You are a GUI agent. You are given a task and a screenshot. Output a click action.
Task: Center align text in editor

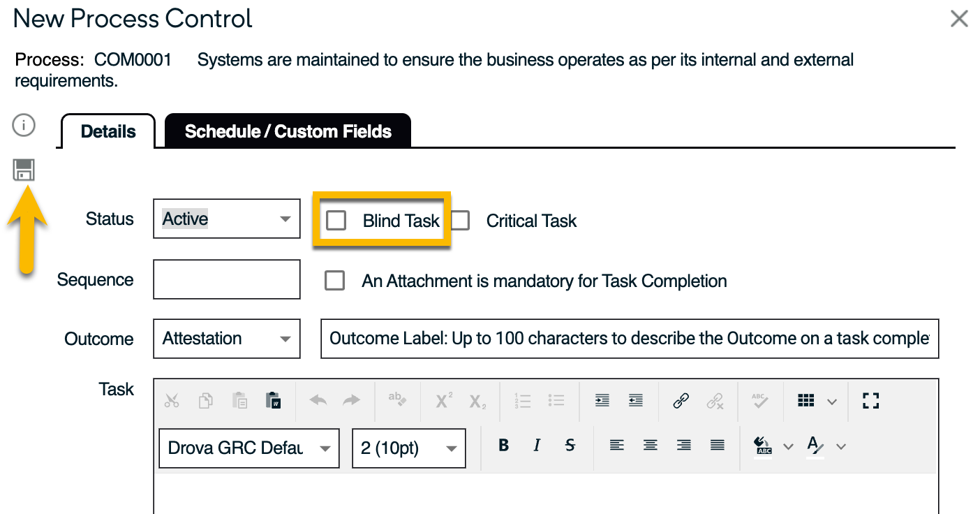pyautogui.click(x=650, y=446)
